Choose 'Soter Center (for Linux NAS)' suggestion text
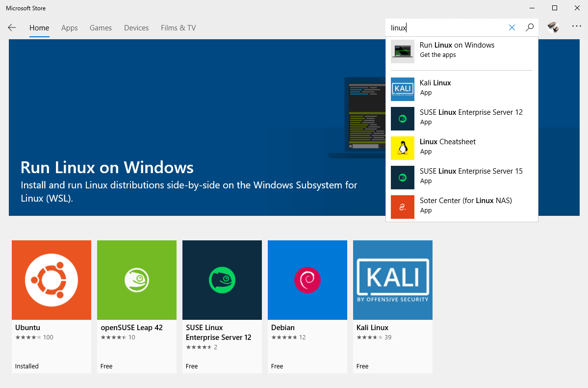The image size is (588, 388). click(466, 201)
